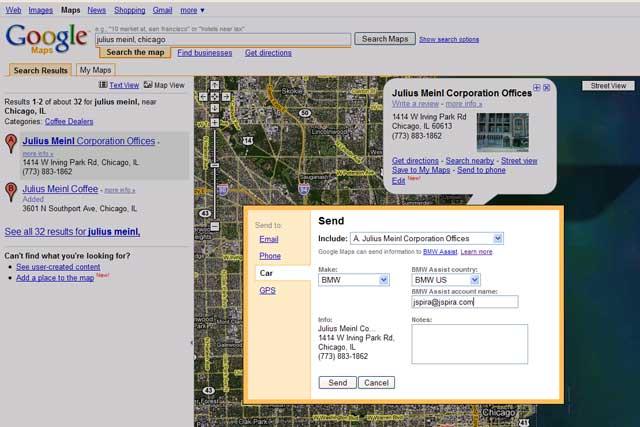Open the Julius Meinl Corporation Offices result
The width and height of the screenshot is (640, 427).
(89, 141)
